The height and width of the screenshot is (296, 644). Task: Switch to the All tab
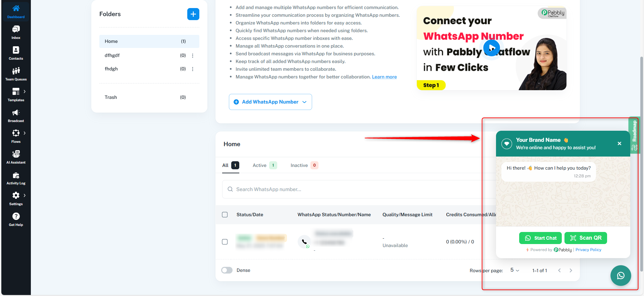tap(231, 165)
